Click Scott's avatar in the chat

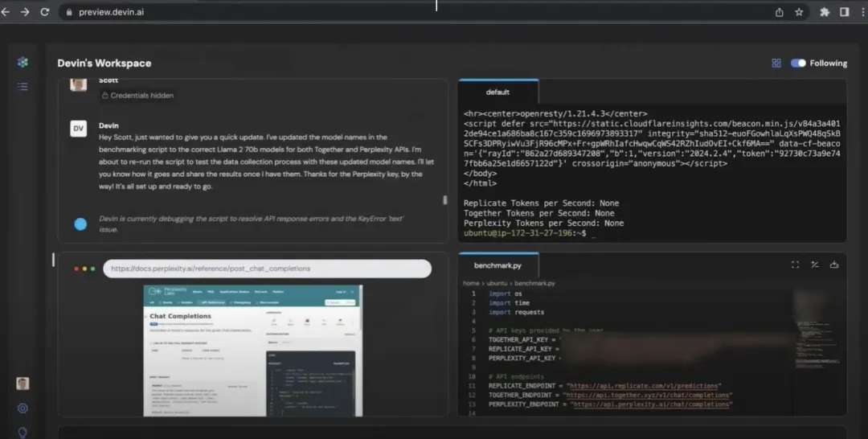pos(79,84)
